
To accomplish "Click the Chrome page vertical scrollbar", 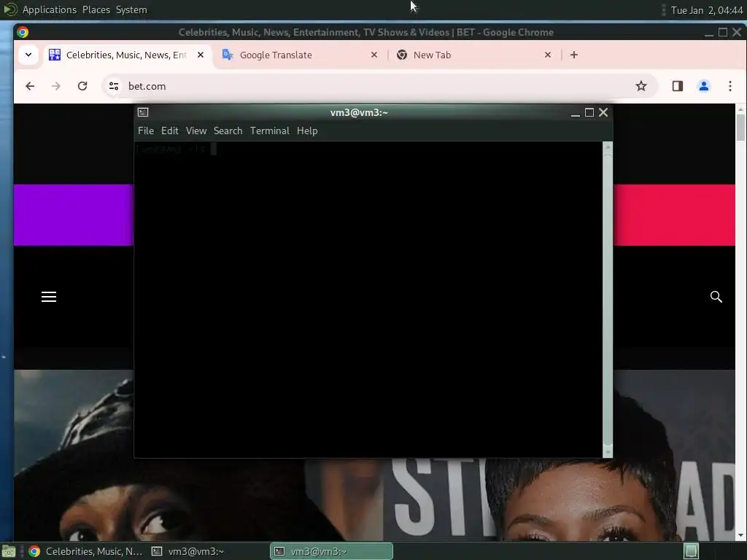I will click(741, 322).
